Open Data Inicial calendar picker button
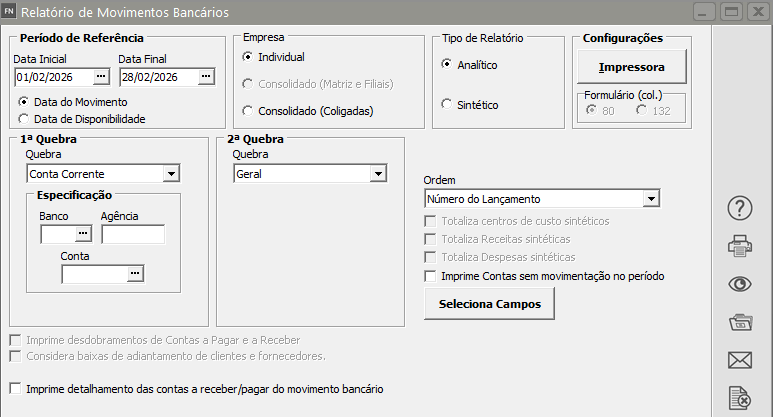The width and height of the screenshot is (773, 417). tap(101, 76)
